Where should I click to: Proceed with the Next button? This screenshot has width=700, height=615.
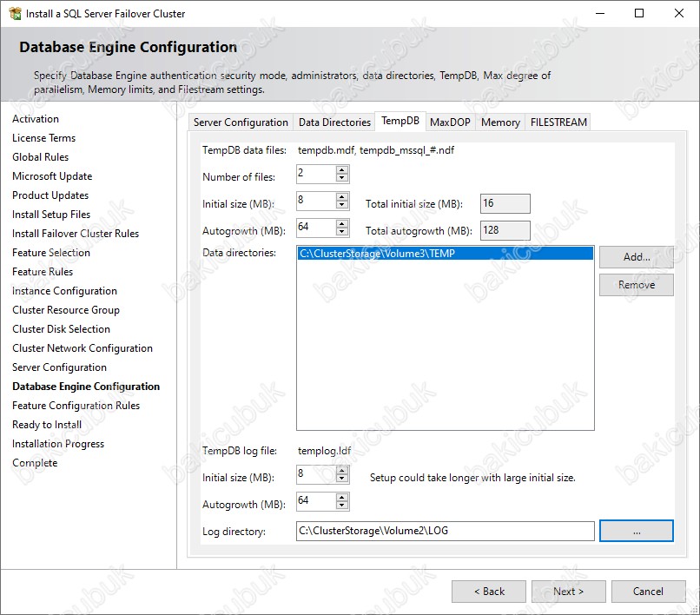coord(568,592)
